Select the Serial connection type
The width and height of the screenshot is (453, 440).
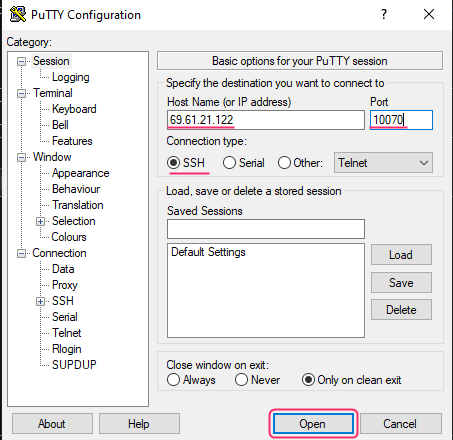coord(229,163)
